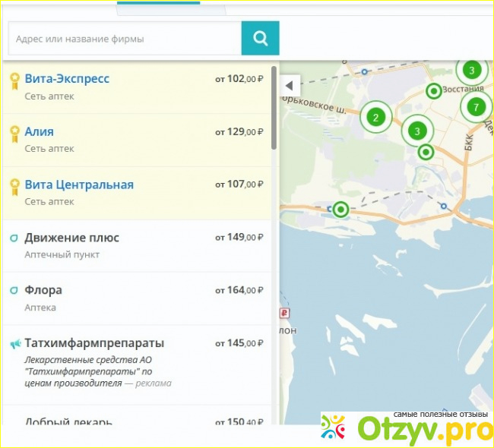This screenshot has width=494, height=448.
Task: Click the map cluster marker numbered 7
Action: pos(476,107)
